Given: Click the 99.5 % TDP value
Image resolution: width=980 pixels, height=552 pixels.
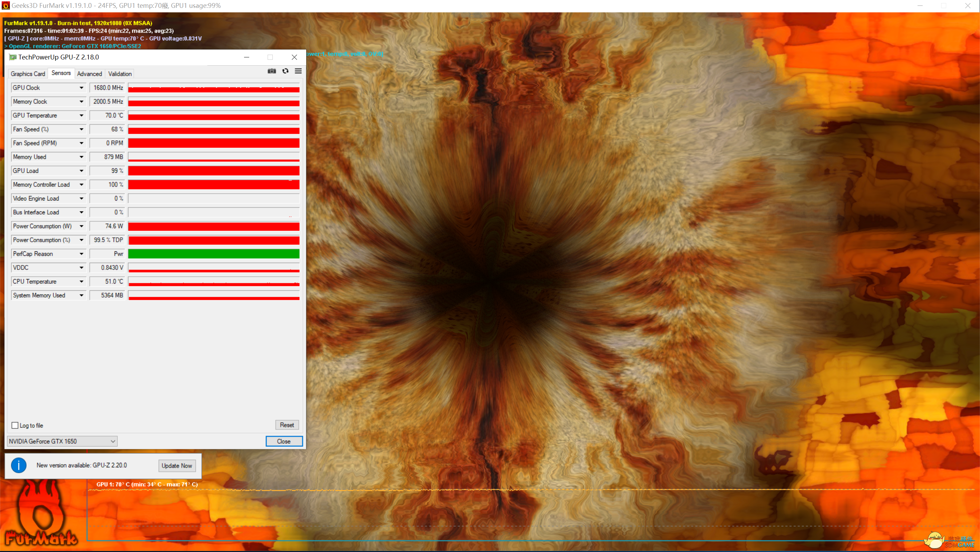Looking at the screenshot, I should click(x=107, y=240).
